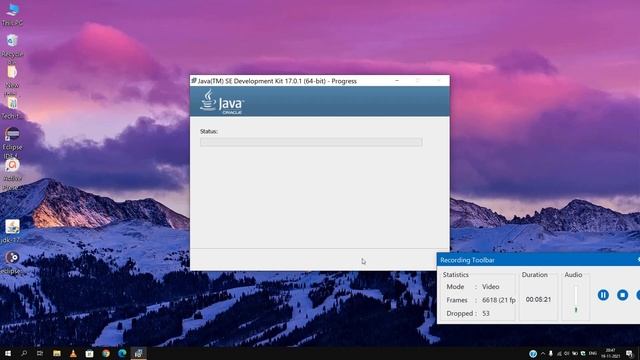Screen dimensions: 640x360
Task: Open the network tray icon
Action: click(x=559, y=353)
